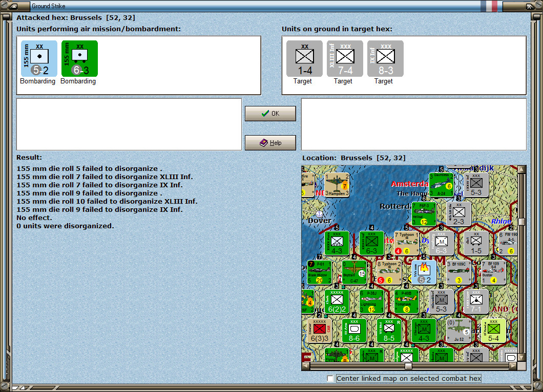Select the IX Inf 8-3 target unit

click(x=385, y=58)
